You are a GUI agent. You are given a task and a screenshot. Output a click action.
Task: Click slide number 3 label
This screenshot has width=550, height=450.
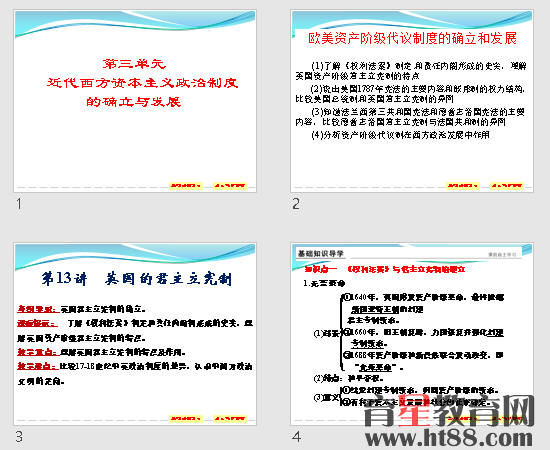(19, 437)
